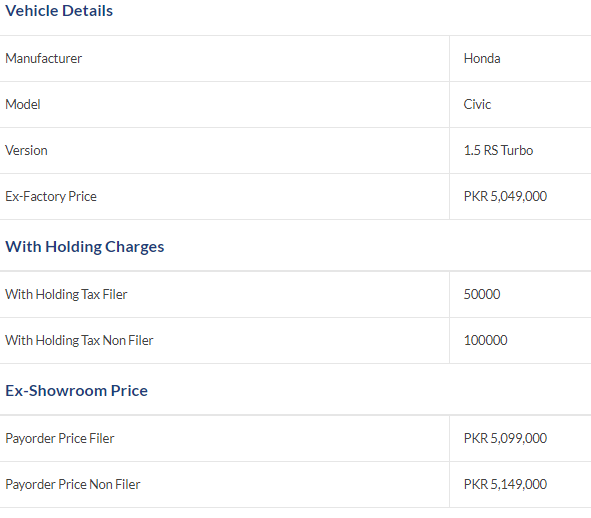This screenshot has height=518, width=591.
Task: Click the Civic model value
Action: click(477, 104)
